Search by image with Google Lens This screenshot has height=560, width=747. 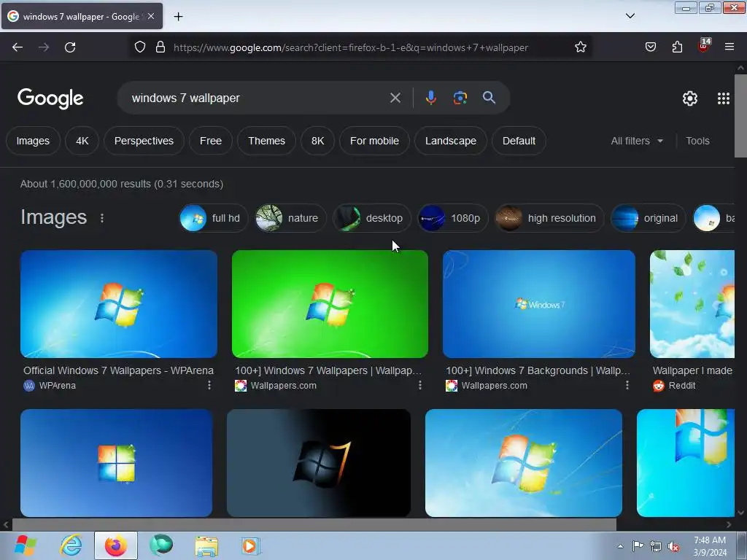pos(460,98)
